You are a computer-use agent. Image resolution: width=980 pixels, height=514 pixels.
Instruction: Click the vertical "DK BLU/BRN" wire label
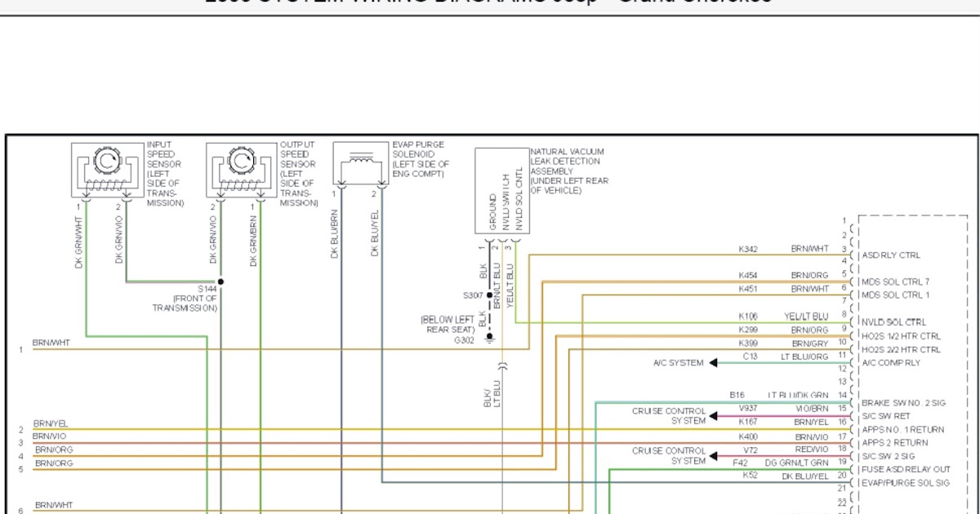[334, 235]
